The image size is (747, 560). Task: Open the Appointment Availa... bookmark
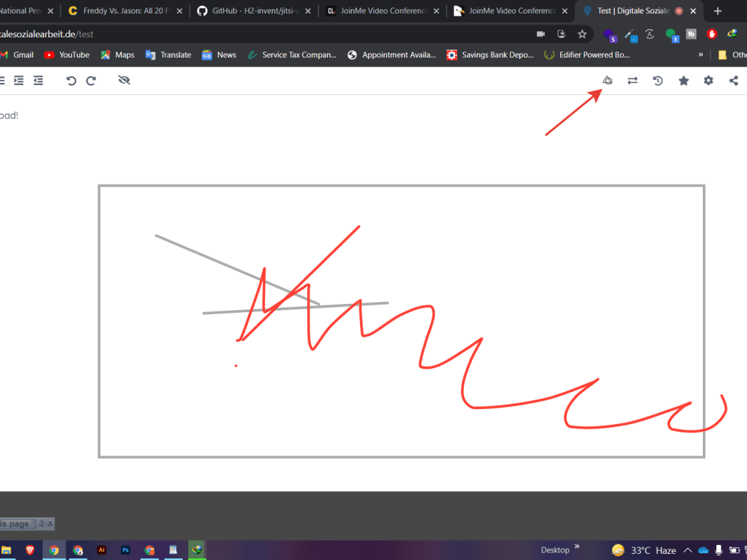pos(391,55)
